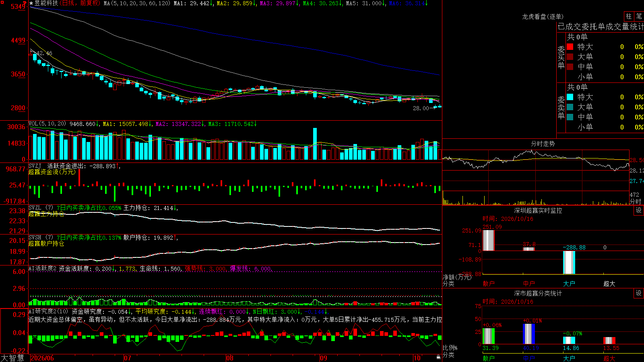Image resolution: width=644 pixels, height=362 pixels.
Task: Click the green 散户 31.39 bar
Action: click(x=489, y=336)
